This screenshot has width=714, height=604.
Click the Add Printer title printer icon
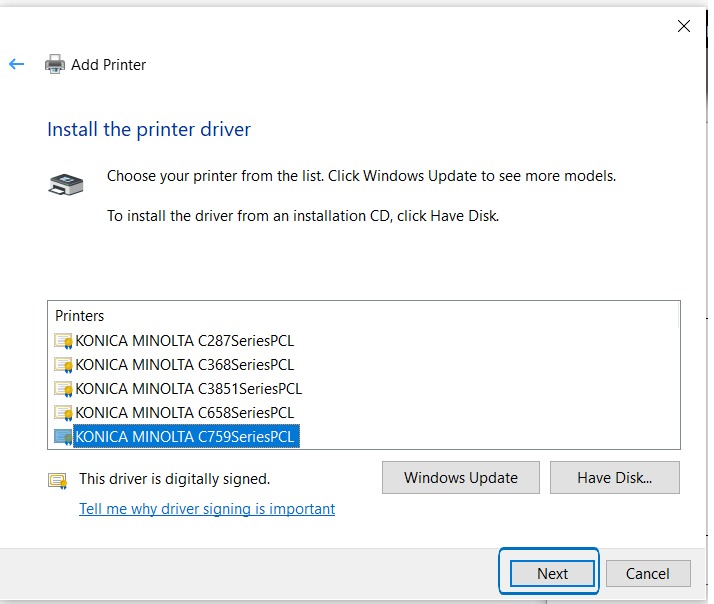[x=54, y=65]
